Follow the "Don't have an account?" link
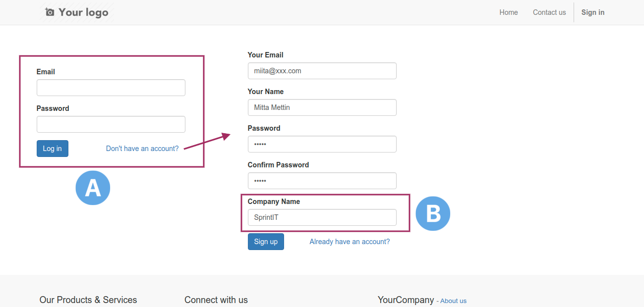The width and height of the screenshot is (644, 307). (x=142, y=149)
